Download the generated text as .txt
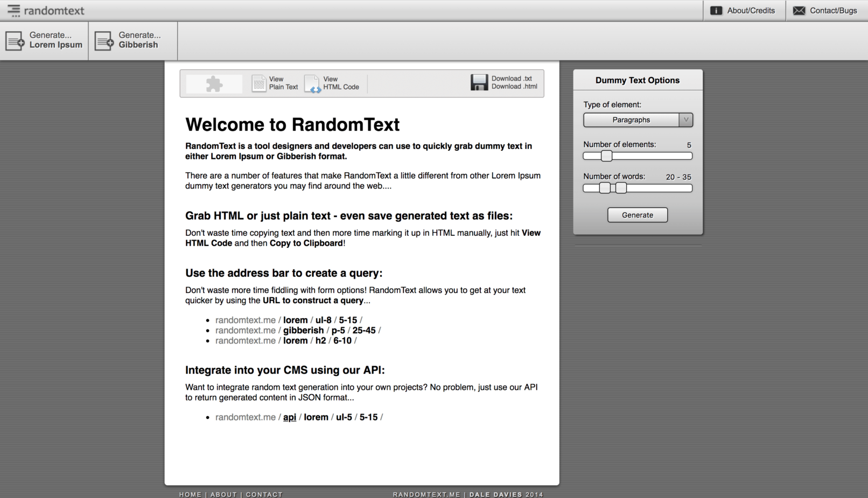Screen dimensions: 868x498 pyautogui.click(x=512, y=79)
